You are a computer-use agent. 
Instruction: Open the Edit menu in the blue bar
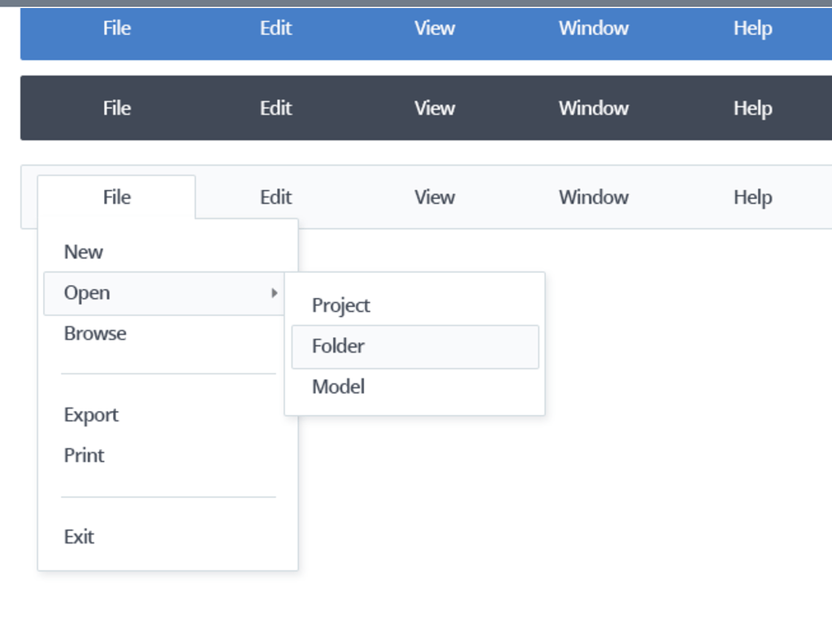click(275, 28)
